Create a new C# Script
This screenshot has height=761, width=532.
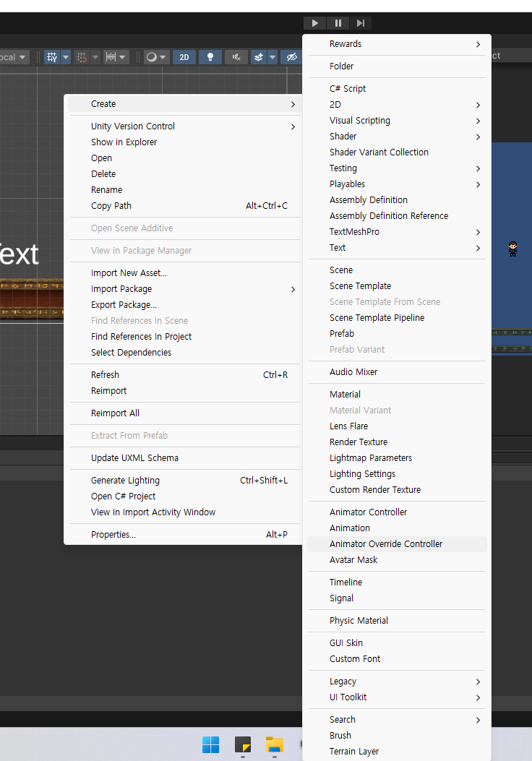point(397,88)
